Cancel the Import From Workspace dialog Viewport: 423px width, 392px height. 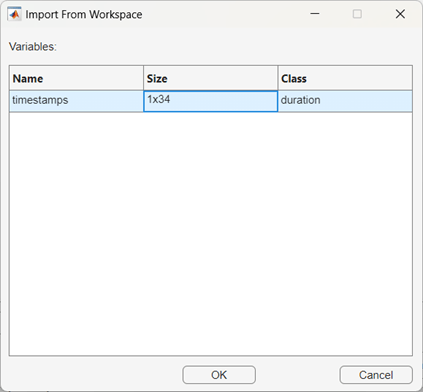click(376, 375)
